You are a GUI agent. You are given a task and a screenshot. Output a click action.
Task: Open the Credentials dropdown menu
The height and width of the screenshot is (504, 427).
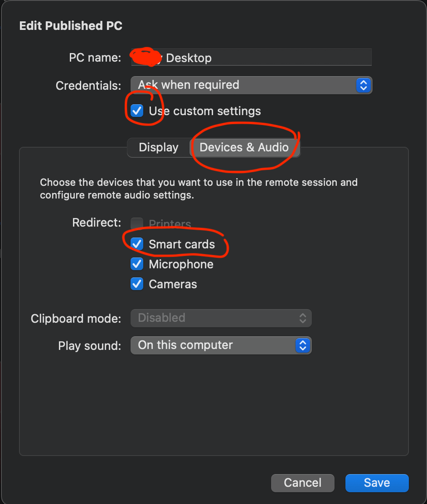[252, 85]
